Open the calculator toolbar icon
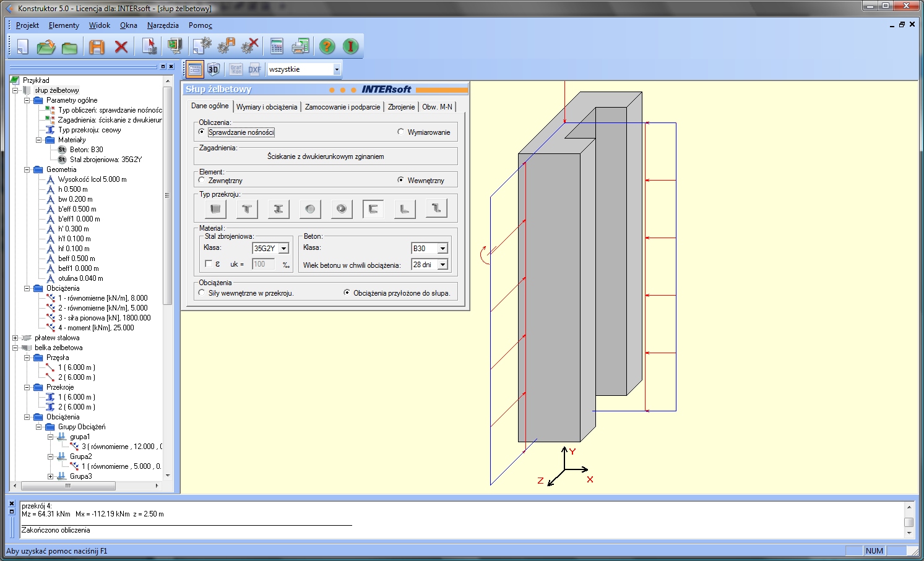 pyautogui.click(x=277, y=46)
